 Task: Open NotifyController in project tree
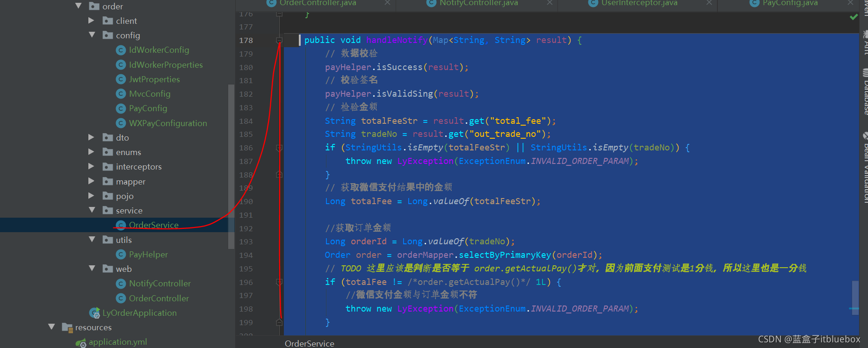click(x=160, y=284)
